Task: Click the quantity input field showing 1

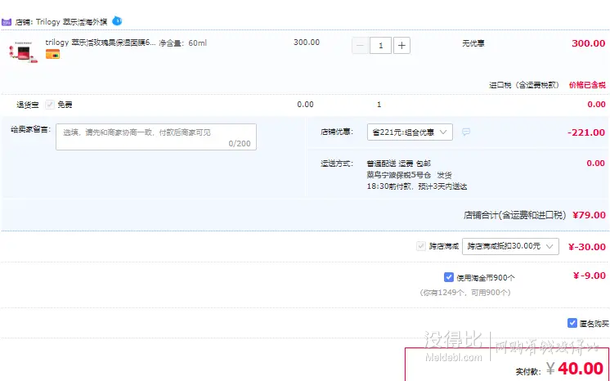Action: [x=380, y=46]
